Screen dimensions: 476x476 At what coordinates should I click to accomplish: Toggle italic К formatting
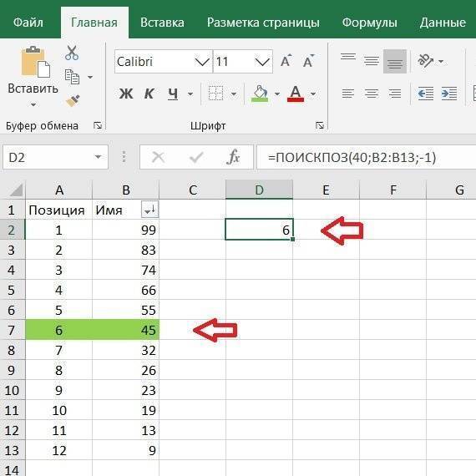149,94
